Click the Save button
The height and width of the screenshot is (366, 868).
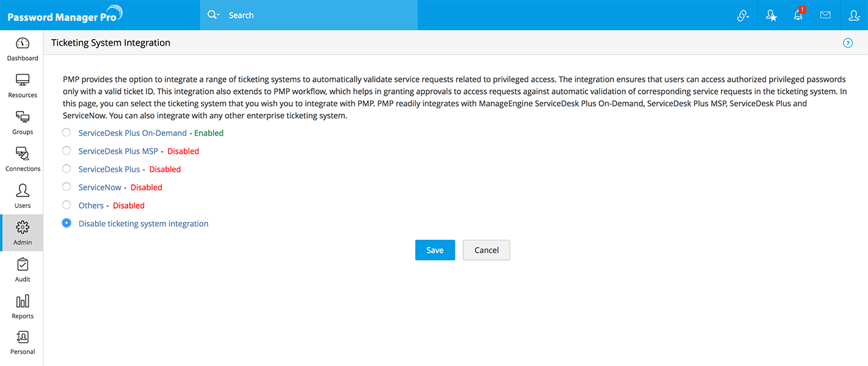pyautogui.click(x=435, y=250)
